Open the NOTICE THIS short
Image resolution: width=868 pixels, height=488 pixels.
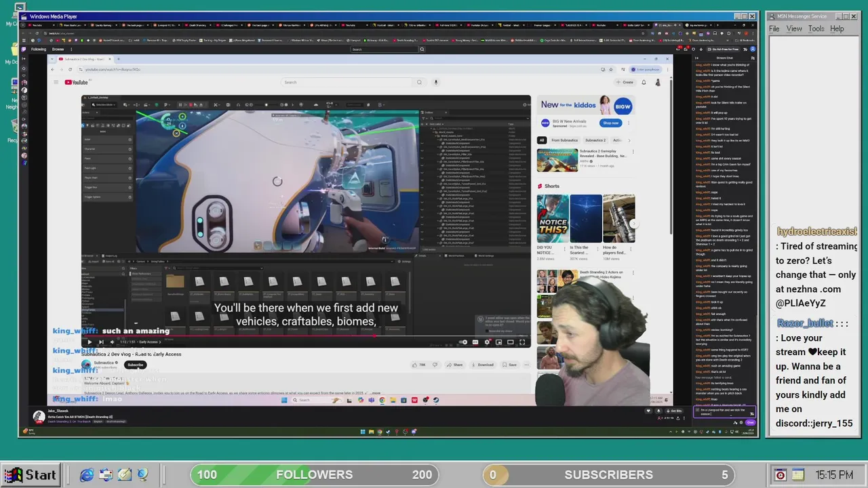553,218
